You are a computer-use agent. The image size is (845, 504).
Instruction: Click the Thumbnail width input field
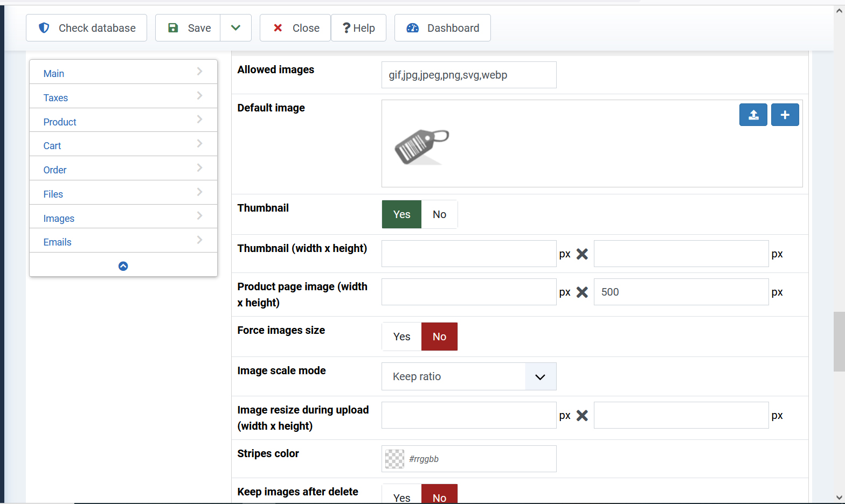coord(469,254)
